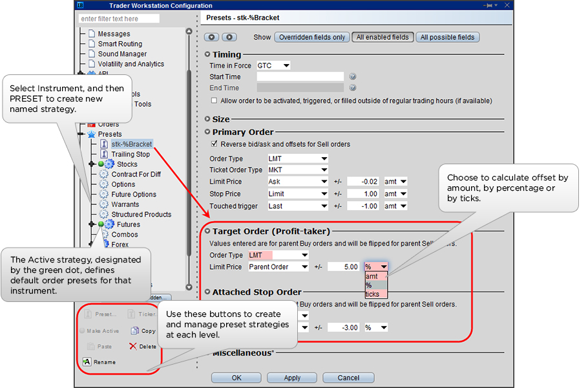Click the Future Options gear icon
Screen dimensions: 588x388
[103, 195]
